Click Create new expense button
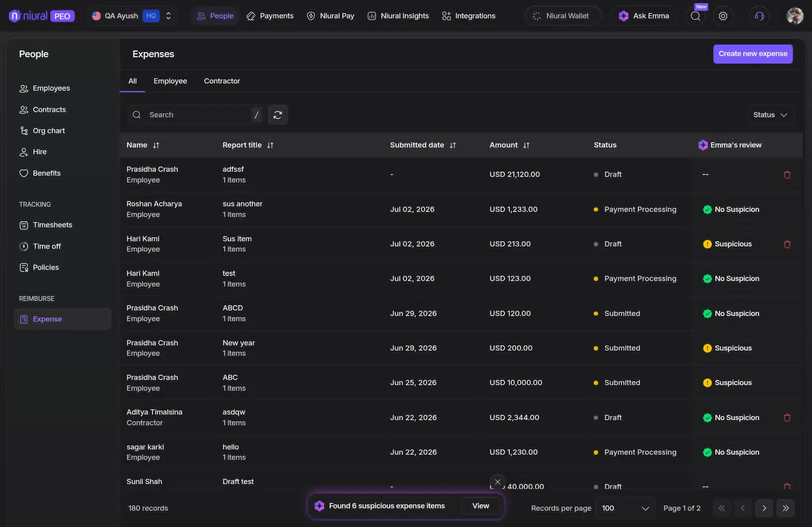This screenshot has height=527, width=812. click(x=752, y=54)
